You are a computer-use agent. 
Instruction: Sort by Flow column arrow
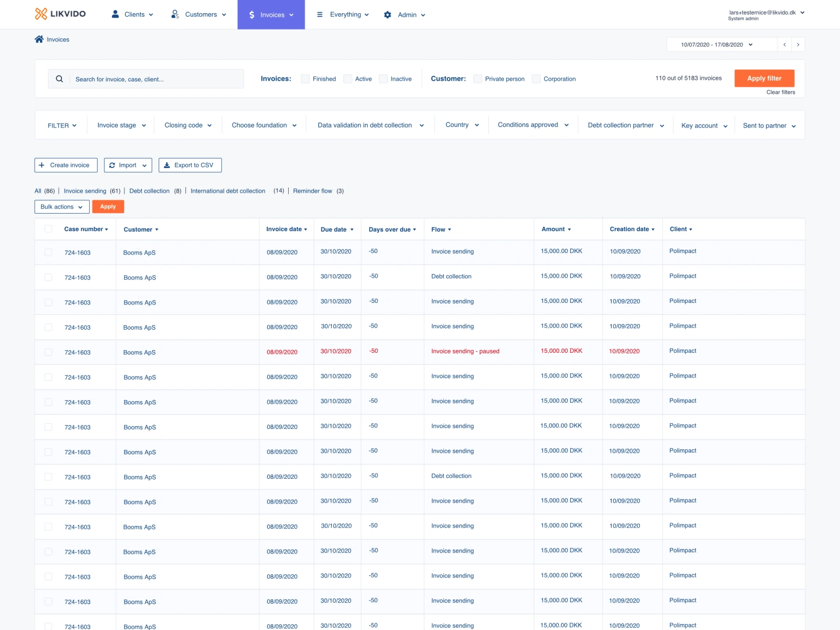[449, 229]
